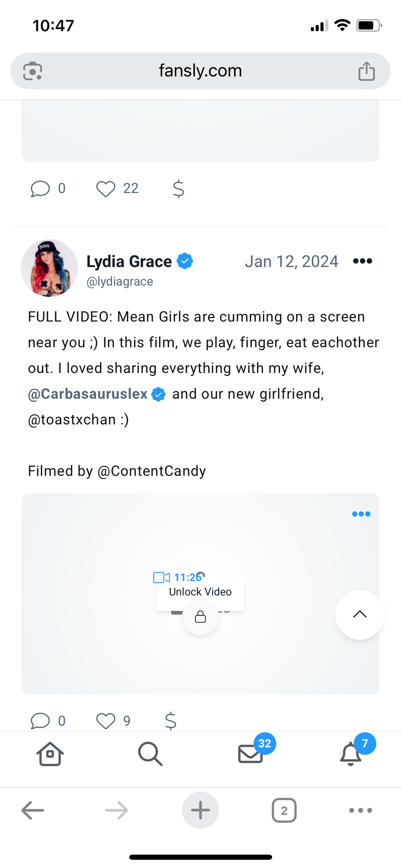The image size is (401, 868).
Task: Open blue three-dot menu on locked video
Action: tap(361, 514)
